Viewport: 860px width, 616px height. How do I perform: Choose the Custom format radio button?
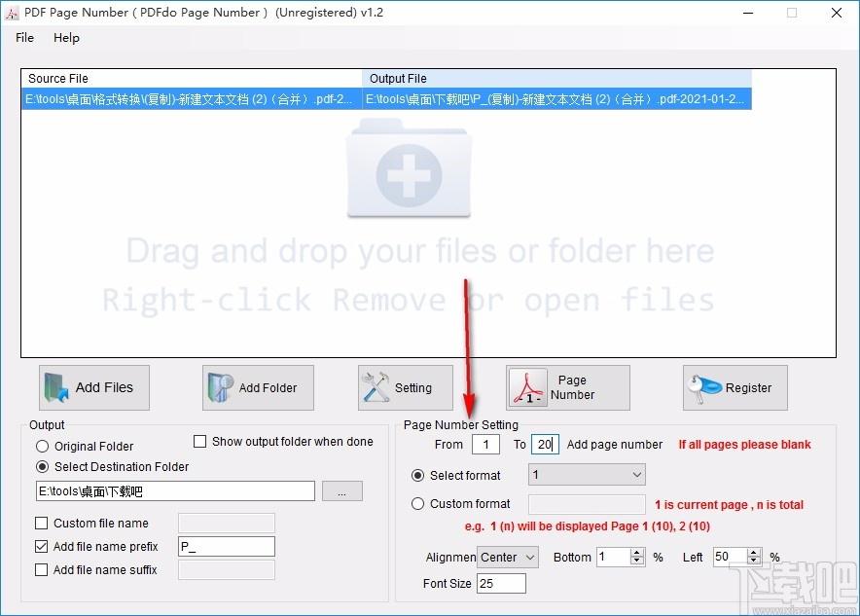click(418, 503)
